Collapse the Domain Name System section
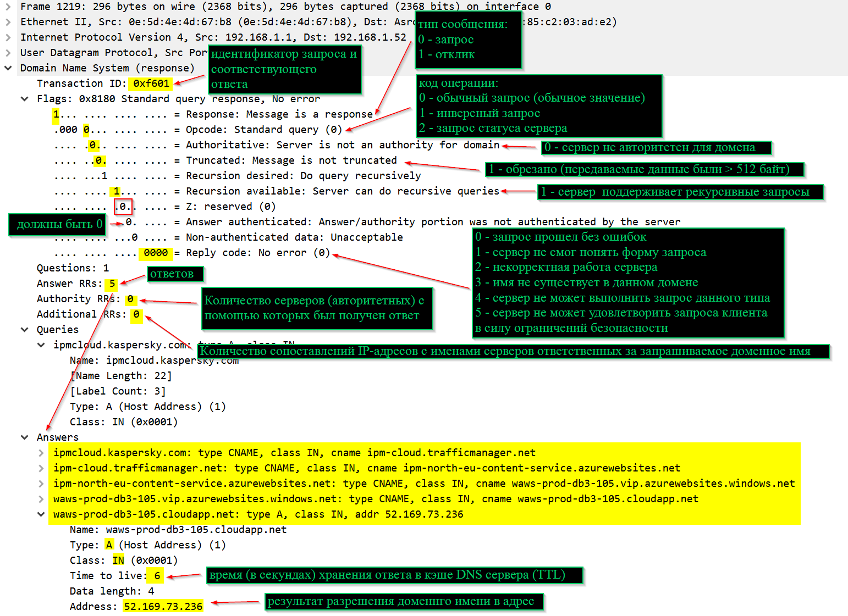This screenshot has width=848, height=616. tap(8, 68)
